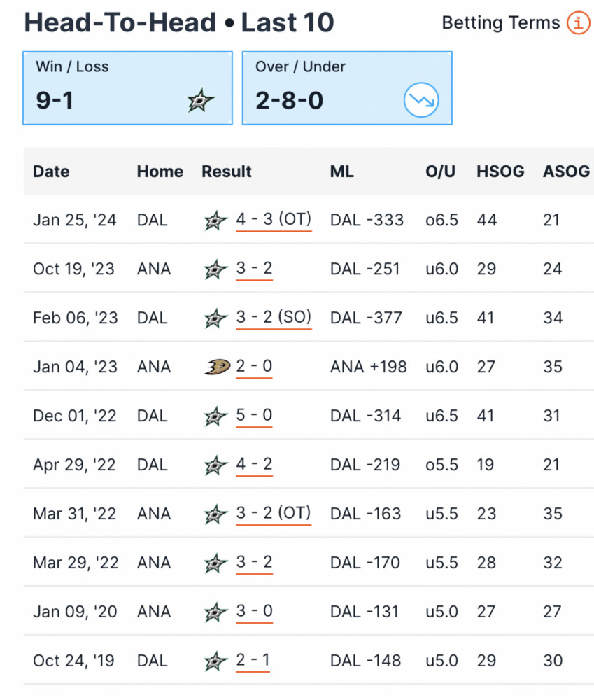Image resolution: width=594 pixels, height=700 pixels.
Task: Click the Betting Terms label
Action: 501,22
